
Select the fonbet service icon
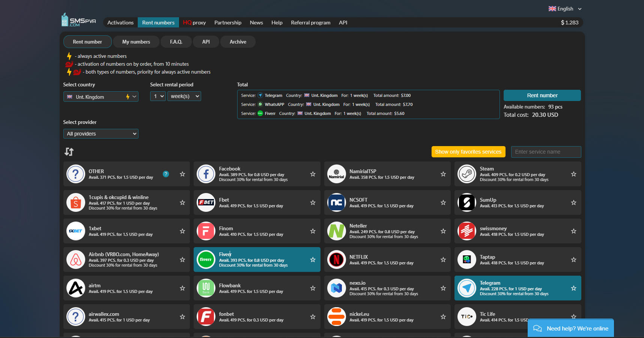pyautogui.click(x=206, y=317)
